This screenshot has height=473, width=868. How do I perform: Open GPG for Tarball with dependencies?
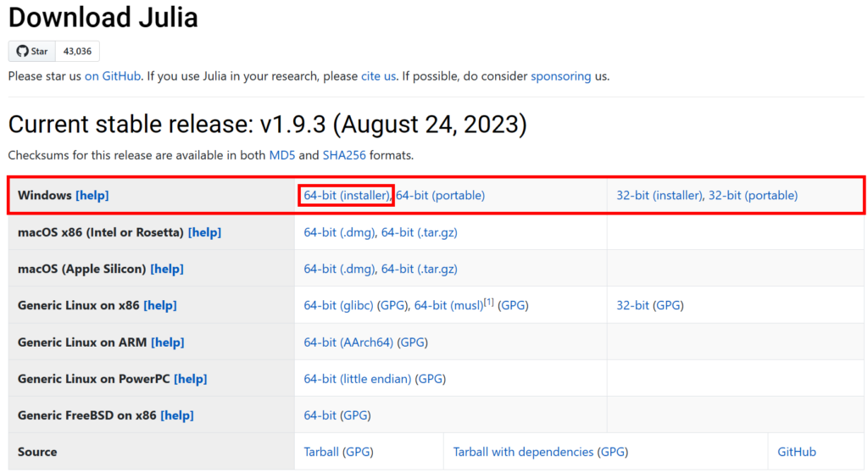[x=613, y=452]
